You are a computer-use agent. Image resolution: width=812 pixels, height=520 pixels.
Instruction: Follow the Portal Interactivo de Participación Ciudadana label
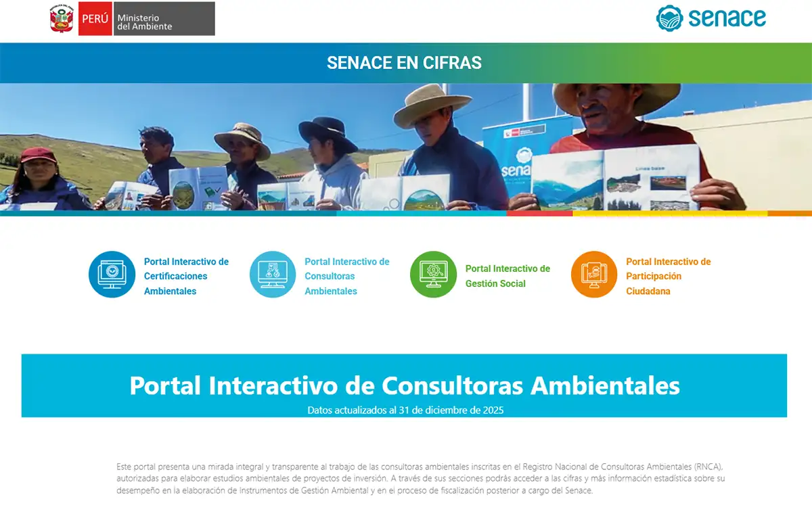(669, 276)
